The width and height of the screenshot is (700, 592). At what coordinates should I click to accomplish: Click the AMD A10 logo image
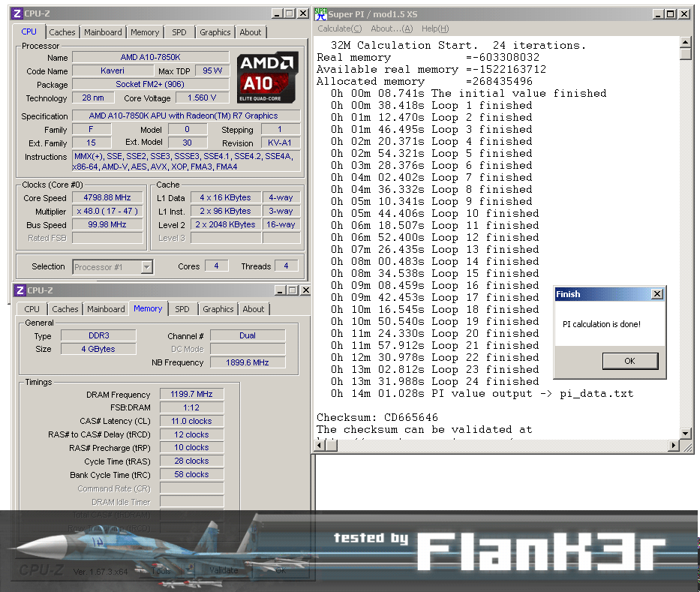pyautogui.click(x=267, y=78)
